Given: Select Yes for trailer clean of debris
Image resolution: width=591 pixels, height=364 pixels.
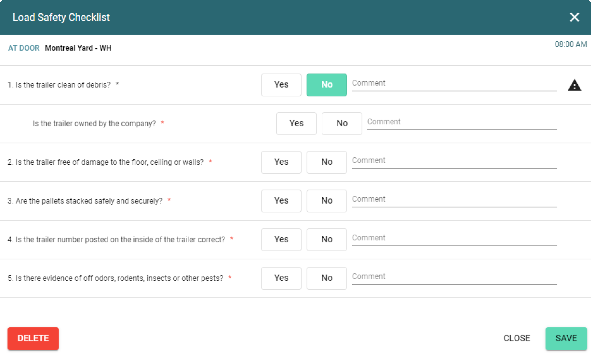Looking at the screenshot, I should coord(281,85).
